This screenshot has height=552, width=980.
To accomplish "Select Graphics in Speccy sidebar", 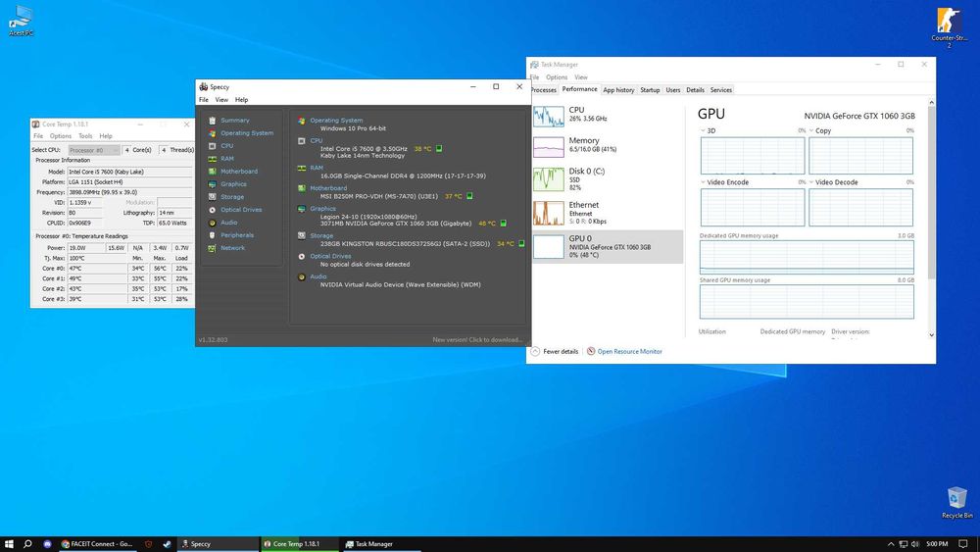I will [x=233, y=183].
